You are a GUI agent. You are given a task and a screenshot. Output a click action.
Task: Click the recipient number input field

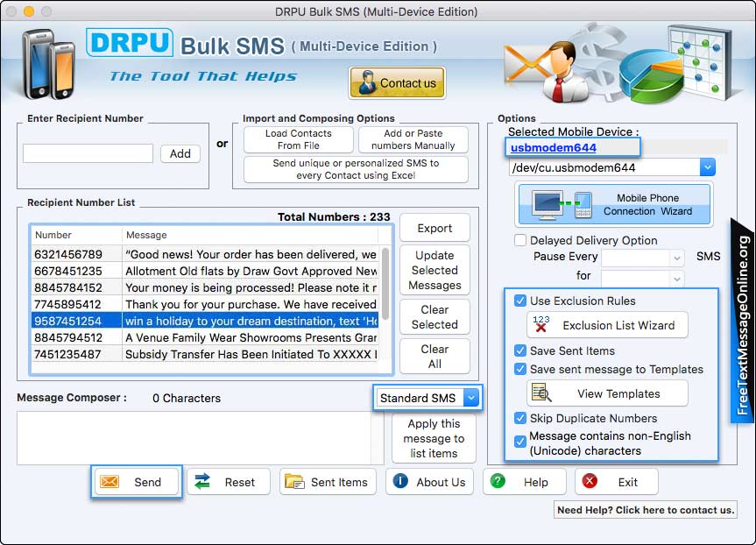pos(88,153)
